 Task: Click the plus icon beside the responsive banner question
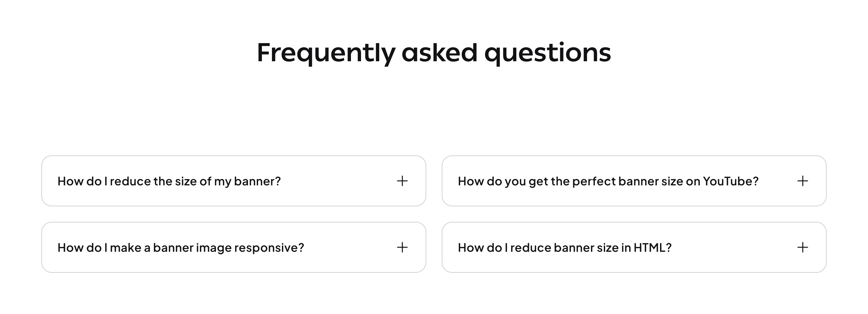point(402,247)
